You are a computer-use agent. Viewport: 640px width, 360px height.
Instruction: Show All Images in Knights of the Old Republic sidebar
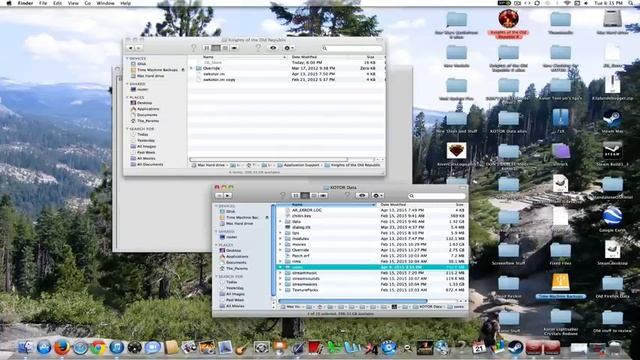146,147
